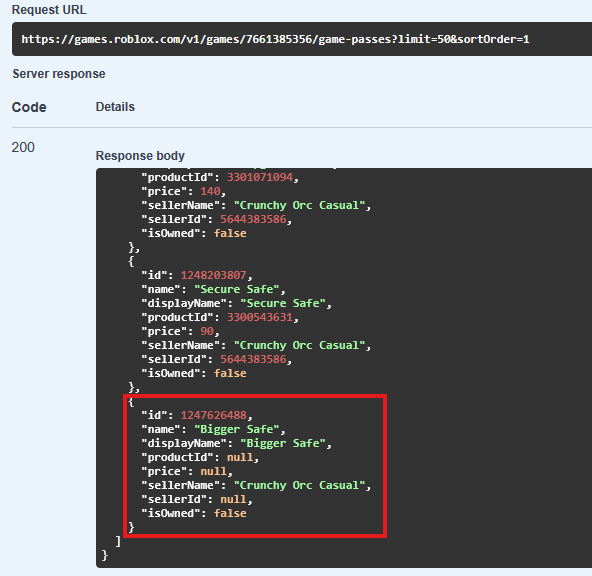
Task: Click sellerName "Crunchy Orc Casual" in Bigger Safe entry
Action: pos(299,485)
